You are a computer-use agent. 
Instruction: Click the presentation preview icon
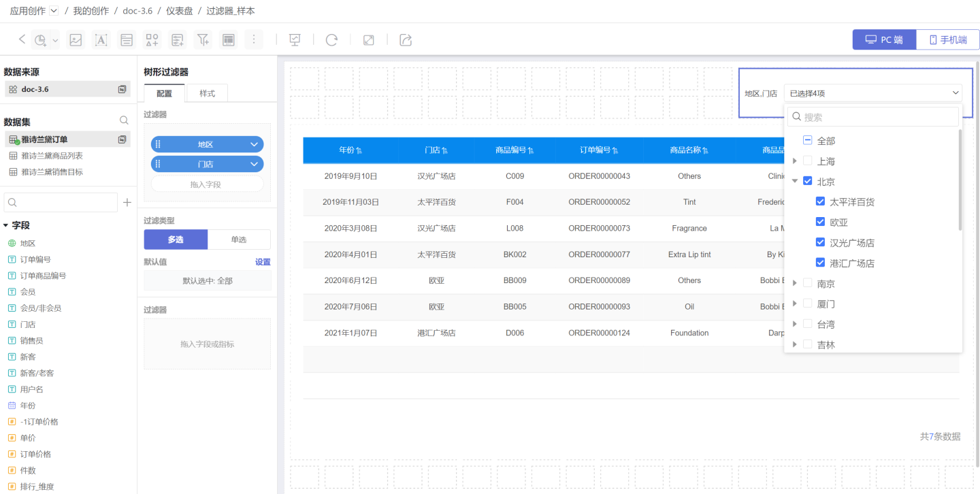[295, 40]
